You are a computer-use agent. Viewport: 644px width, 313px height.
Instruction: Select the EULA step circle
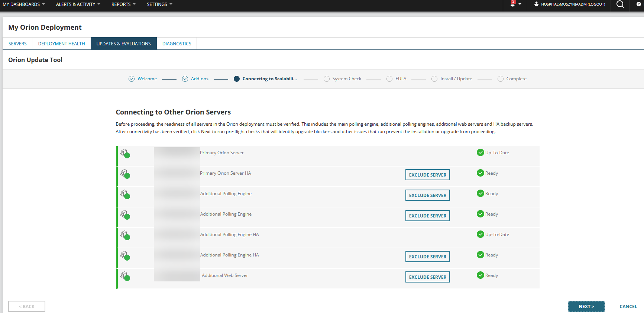(x=389, y=79)
